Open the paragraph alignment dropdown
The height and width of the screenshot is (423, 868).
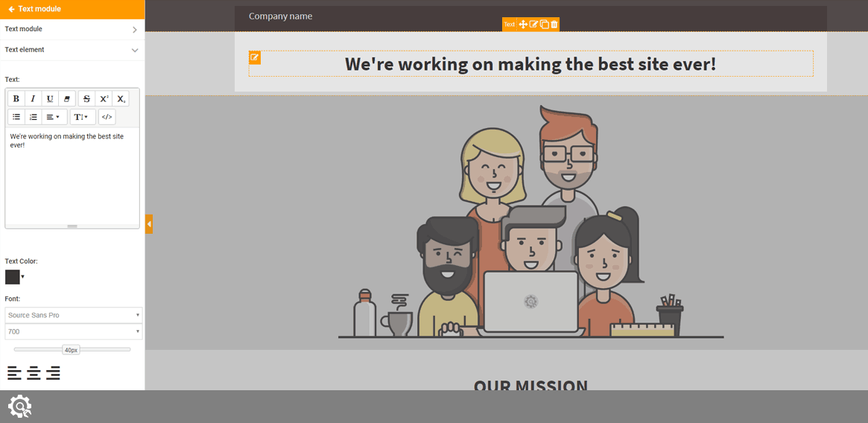coord(53,117)
